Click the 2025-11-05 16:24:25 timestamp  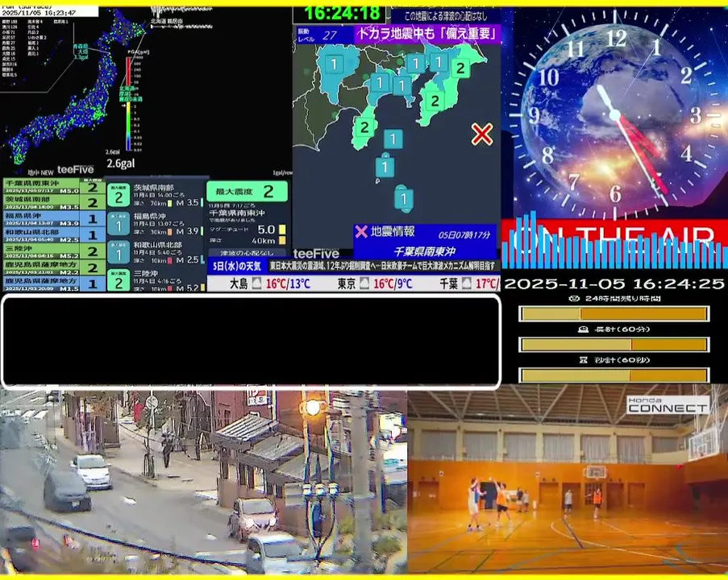pyautogui.click(x=614, y=284)
